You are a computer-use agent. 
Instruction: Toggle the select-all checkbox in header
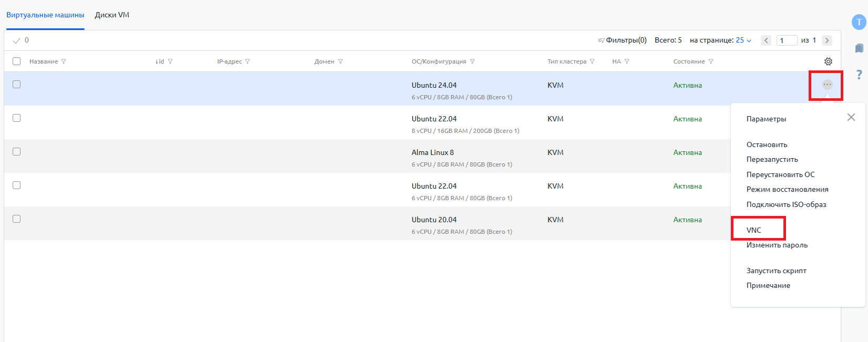pos(16,61)
